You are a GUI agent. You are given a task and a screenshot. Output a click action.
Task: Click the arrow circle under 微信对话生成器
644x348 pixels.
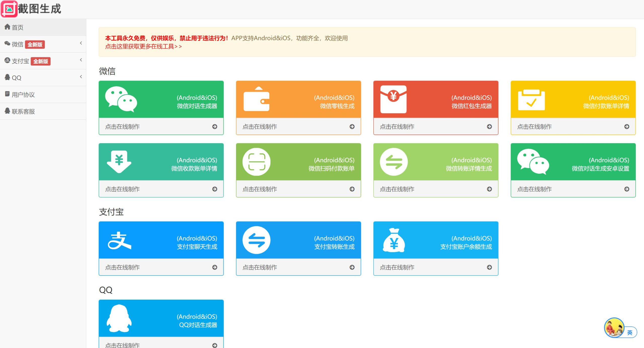coord(215,127)
